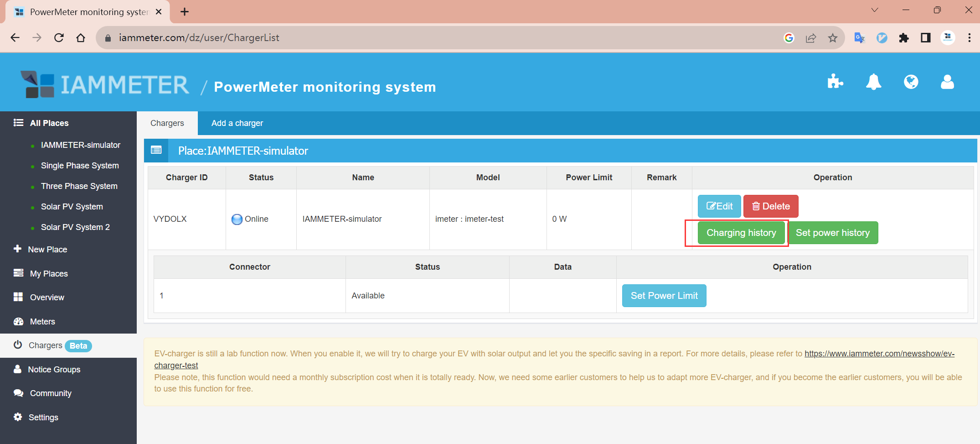Bookmark this page with the star icon

pos(833,38)
